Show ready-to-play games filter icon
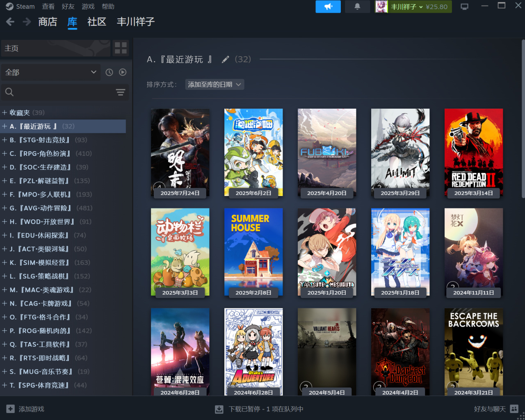Viewport: 525px width, 420px height. [123, 72]
